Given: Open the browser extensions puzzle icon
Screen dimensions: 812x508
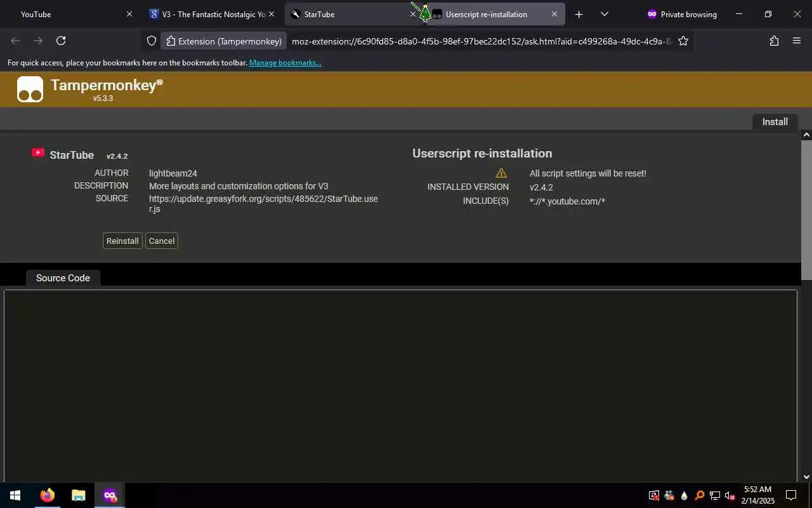Looking at the screenshot, I should (774, 41).
